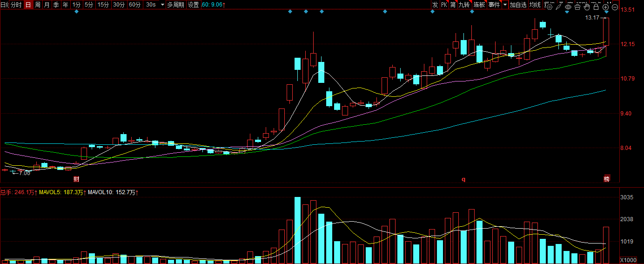Expand dropdown arrow next to 30s
644x264 pixels.
162,5
